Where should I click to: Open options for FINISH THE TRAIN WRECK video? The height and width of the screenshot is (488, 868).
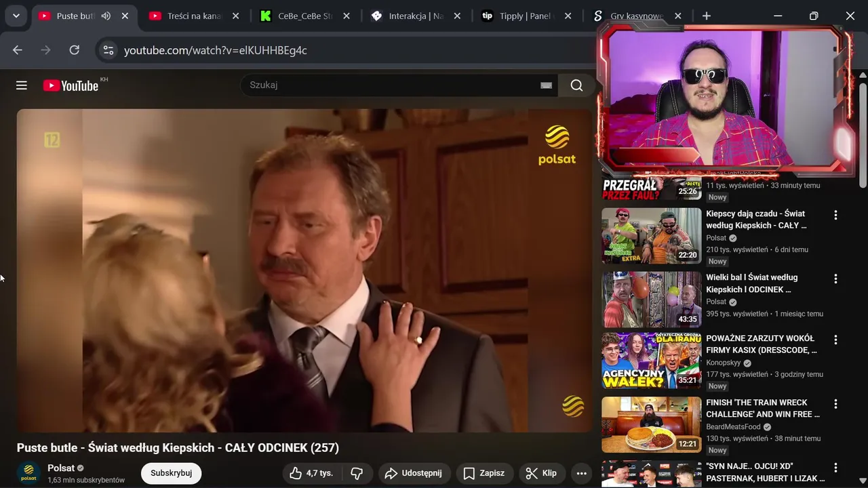(835, 404)
